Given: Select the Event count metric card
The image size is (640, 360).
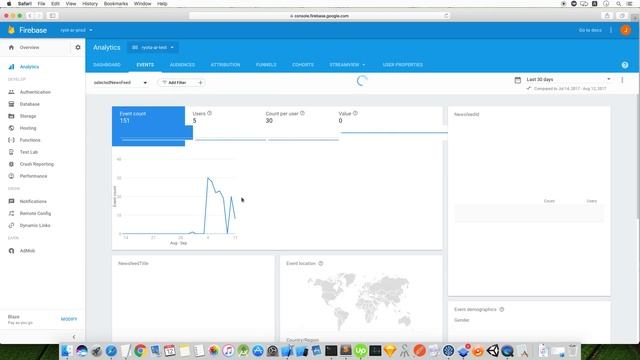Looking at the screenshot, I should (x=149, y=126).
